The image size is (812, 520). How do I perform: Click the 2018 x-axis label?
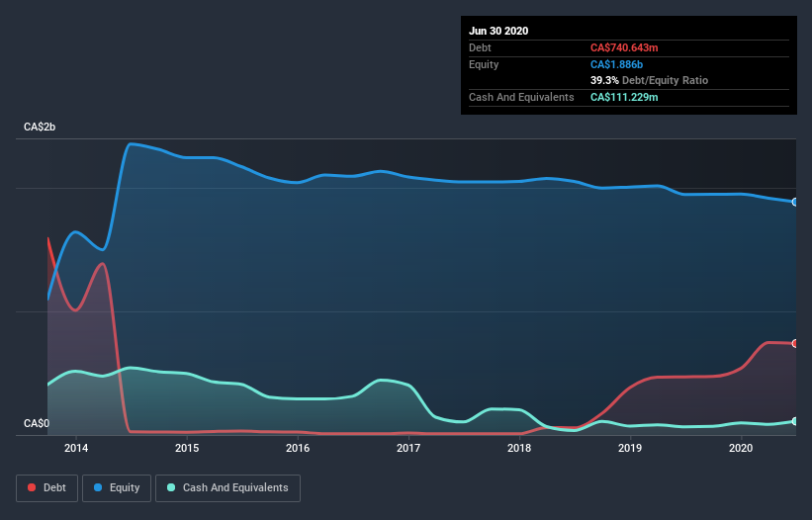(519, 448)
